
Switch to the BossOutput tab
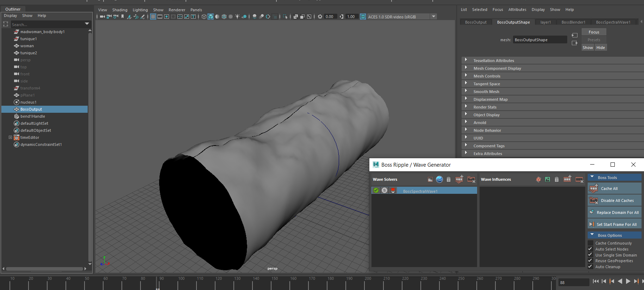[x=476, y=22]
